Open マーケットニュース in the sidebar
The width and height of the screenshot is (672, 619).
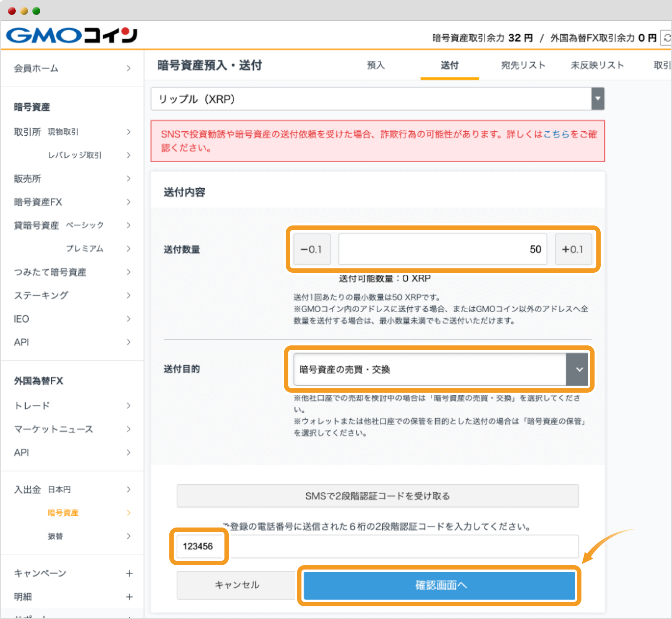coord(72,429)
